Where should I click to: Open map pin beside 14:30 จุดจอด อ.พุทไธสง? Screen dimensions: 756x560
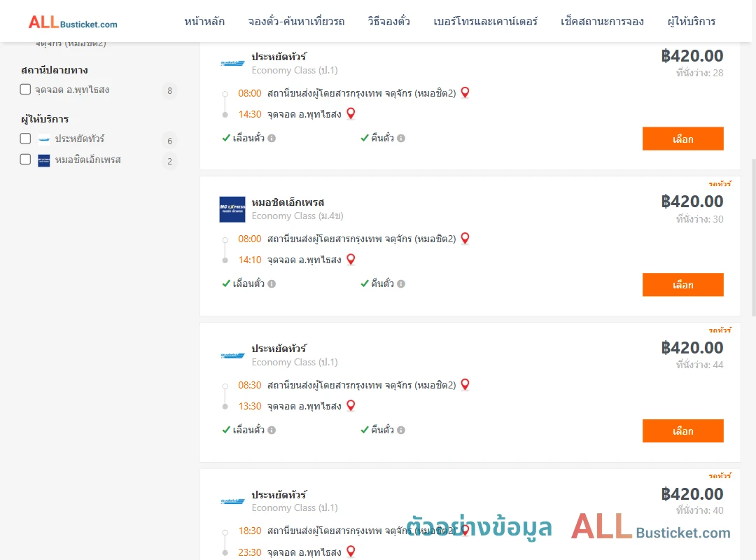[351, 114]
